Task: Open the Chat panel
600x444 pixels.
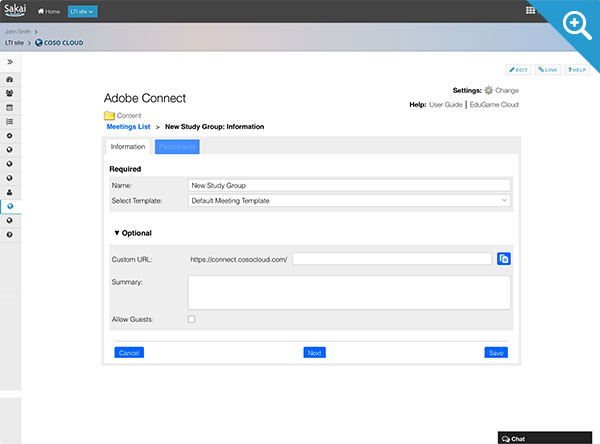Action: pos(545,439)
